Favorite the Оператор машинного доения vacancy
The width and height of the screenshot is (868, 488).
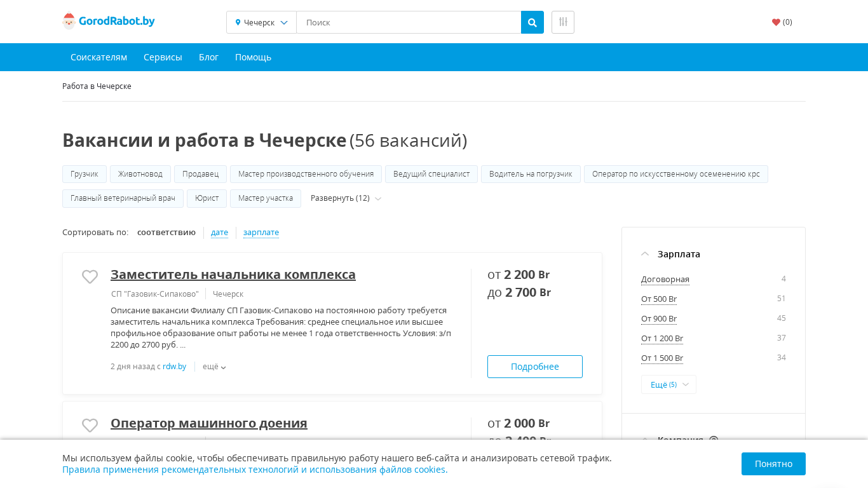[x=90, y=425]
